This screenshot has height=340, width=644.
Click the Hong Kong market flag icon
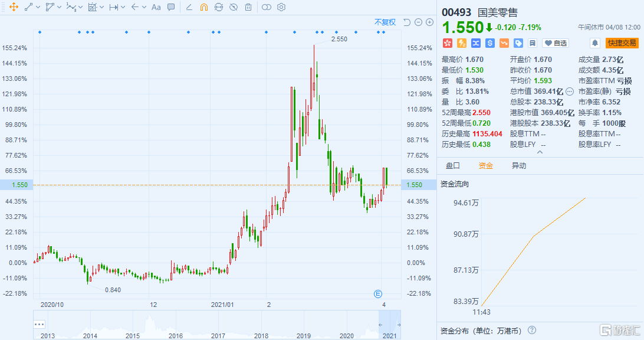tap(447, 43)
